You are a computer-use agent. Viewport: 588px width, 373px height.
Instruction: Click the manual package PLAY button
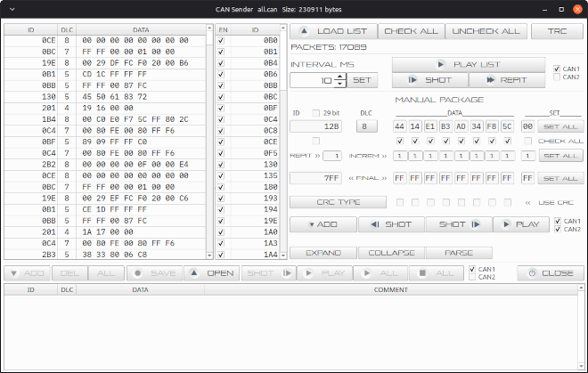[521, 224]
